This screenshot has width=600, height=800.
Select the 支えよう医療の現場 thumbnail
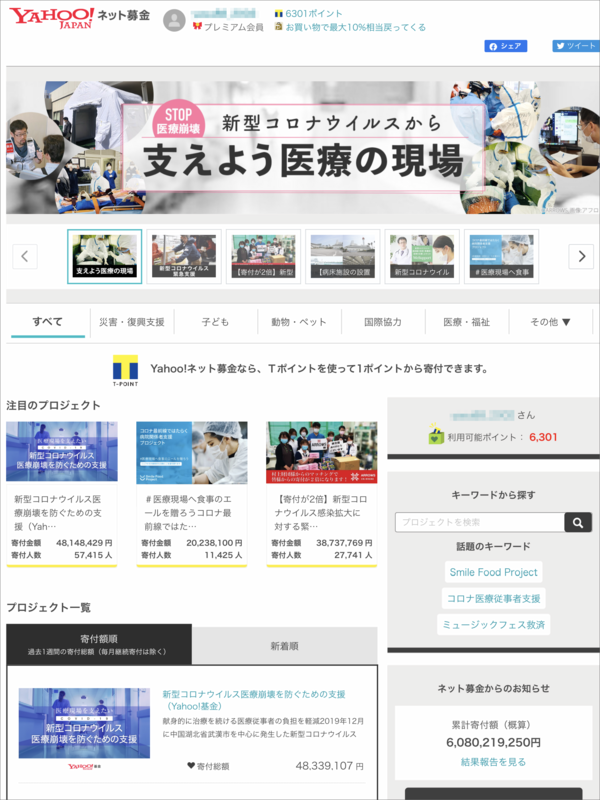coord(105,256)
